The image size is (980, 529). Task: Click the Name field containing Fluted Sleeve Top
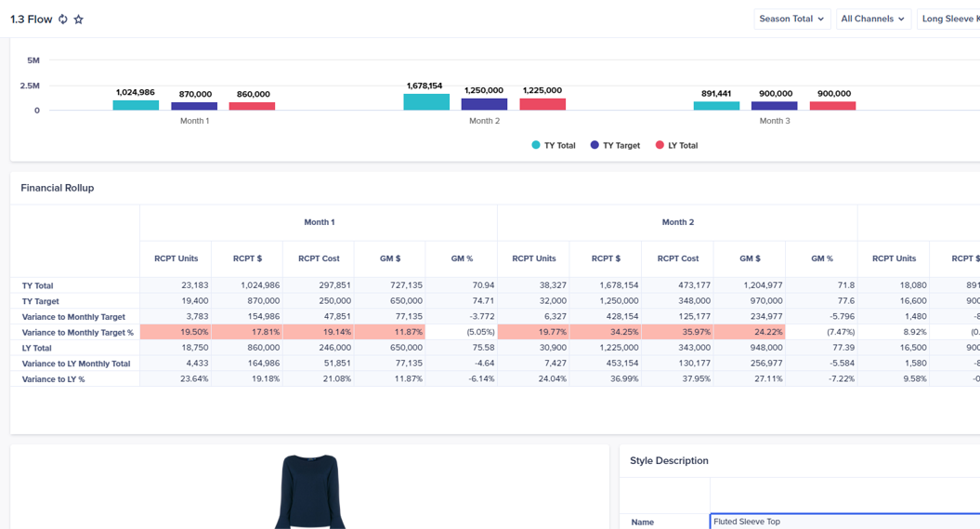point(843,522)
